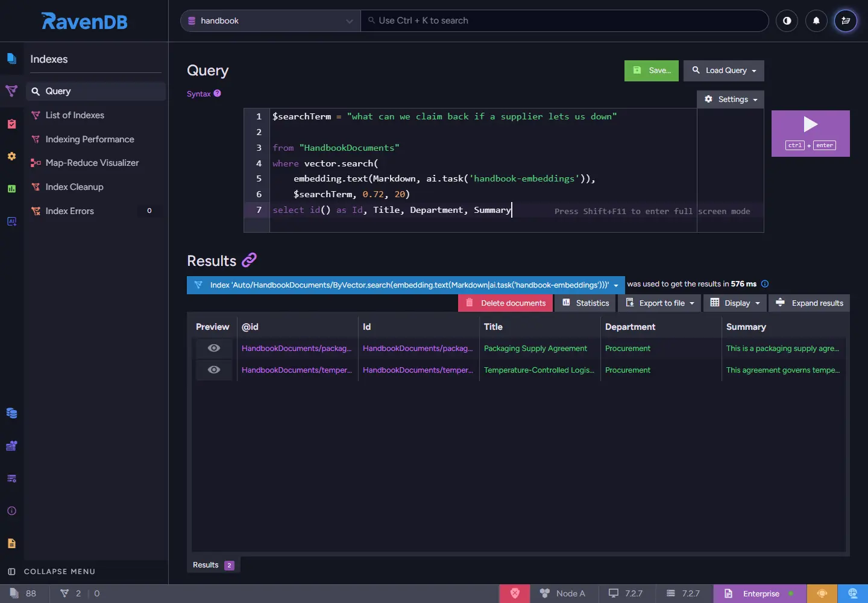This screenshot has width=868, height=603.
Task: Click the red shield status bar icon
Action: 515,593
